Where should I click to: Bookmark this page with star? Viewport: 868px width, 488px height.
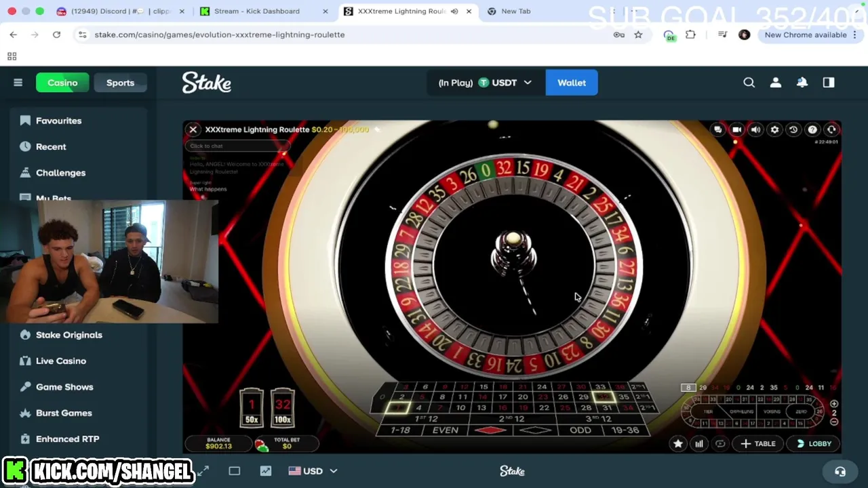(638, 35)
